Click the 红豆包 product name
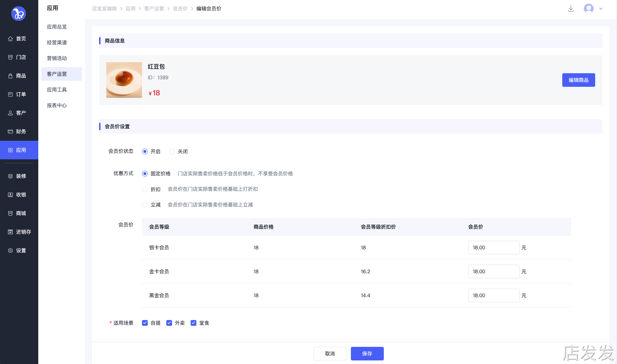The image size is (617, 364). [x=156, y=66]
